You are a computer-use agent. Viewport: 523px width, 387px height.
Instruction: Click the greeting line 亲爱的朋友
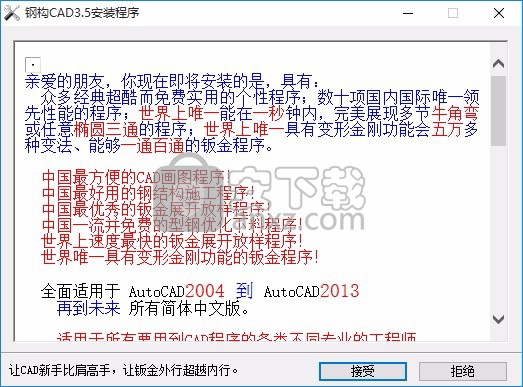pos(65,81)
